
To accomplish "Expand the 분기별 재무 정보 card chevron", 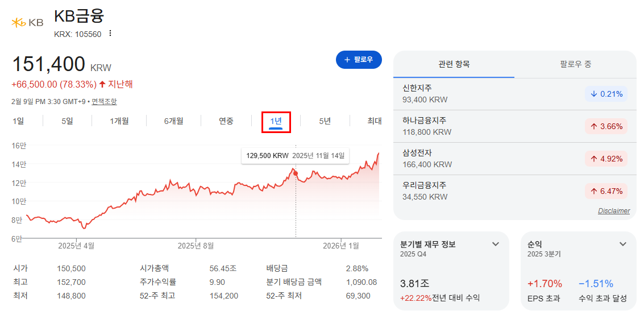I will click(x=496, y=244).
